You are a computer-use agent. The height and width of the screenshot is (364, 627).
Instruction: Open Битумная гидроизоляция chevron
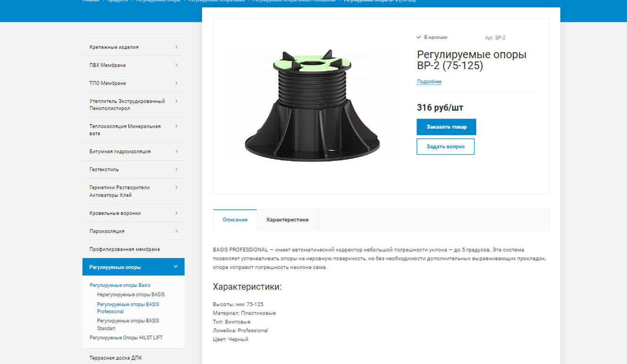pyautogui.click(x=176, y=151)
